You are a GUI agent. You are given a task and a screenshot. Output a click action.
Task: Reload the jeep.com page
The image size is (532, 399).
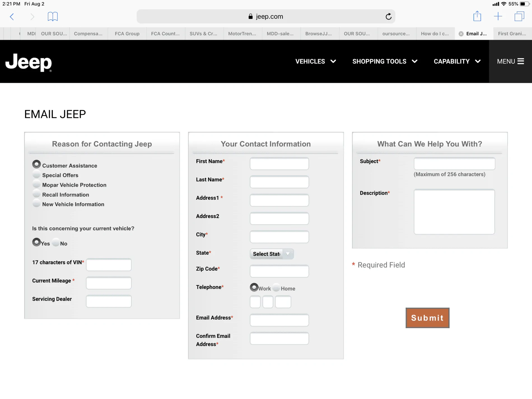click(388, 17)
